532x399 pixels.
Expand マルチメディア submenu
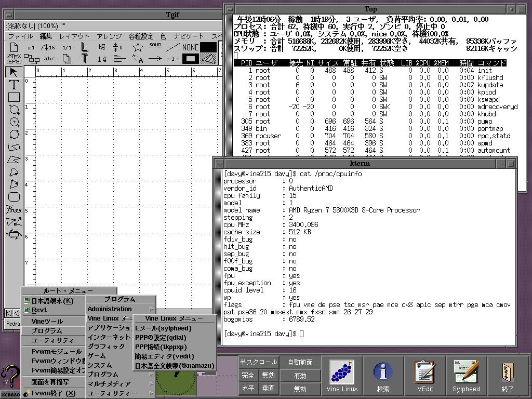point(121,384)
